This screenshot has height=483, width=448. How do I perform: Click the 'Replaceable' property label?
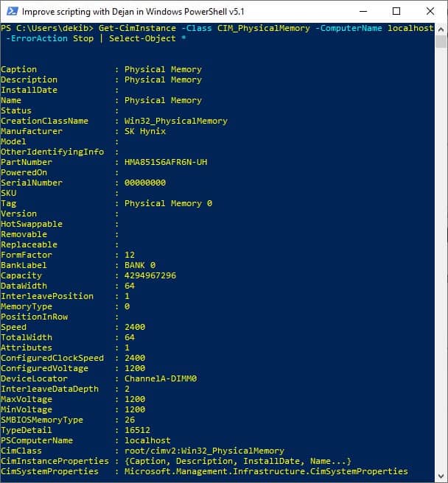click(29, 244)
